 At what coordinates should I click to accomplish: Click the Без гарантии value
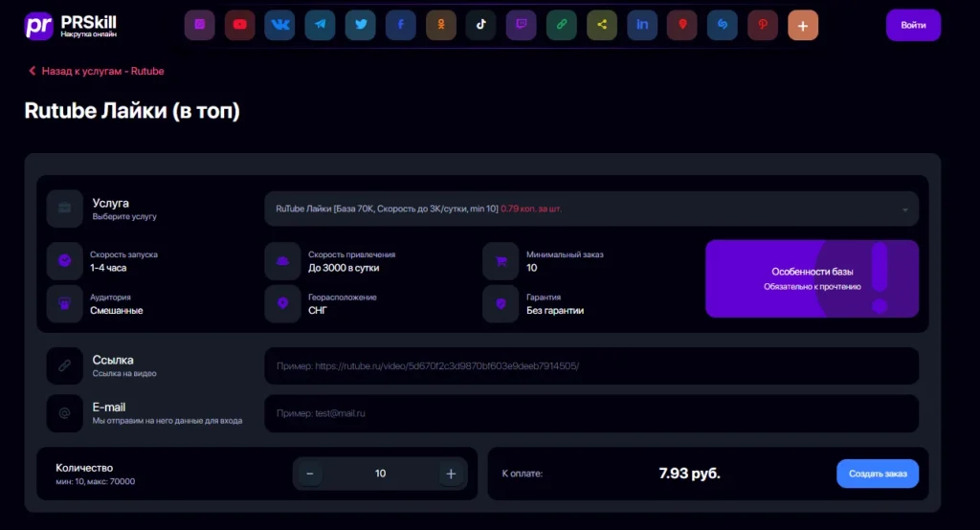[x=555, y=311]
